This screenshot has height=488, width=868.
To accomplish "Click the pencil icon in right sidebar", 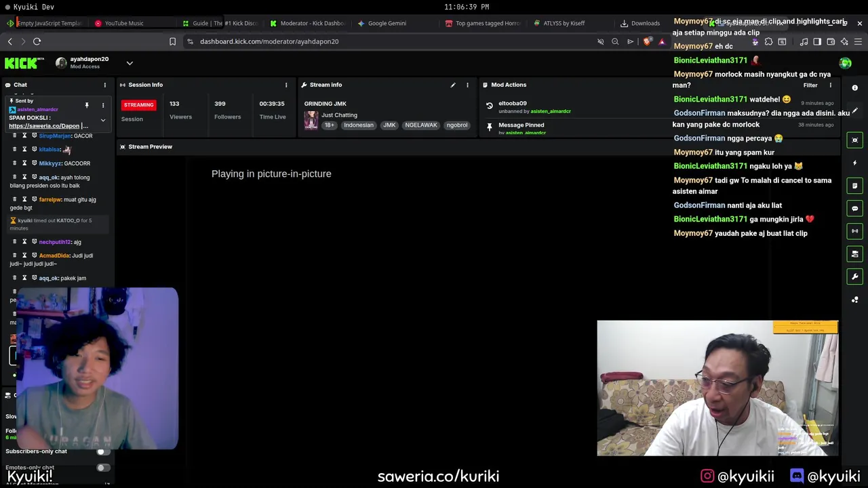I will 854,110.
